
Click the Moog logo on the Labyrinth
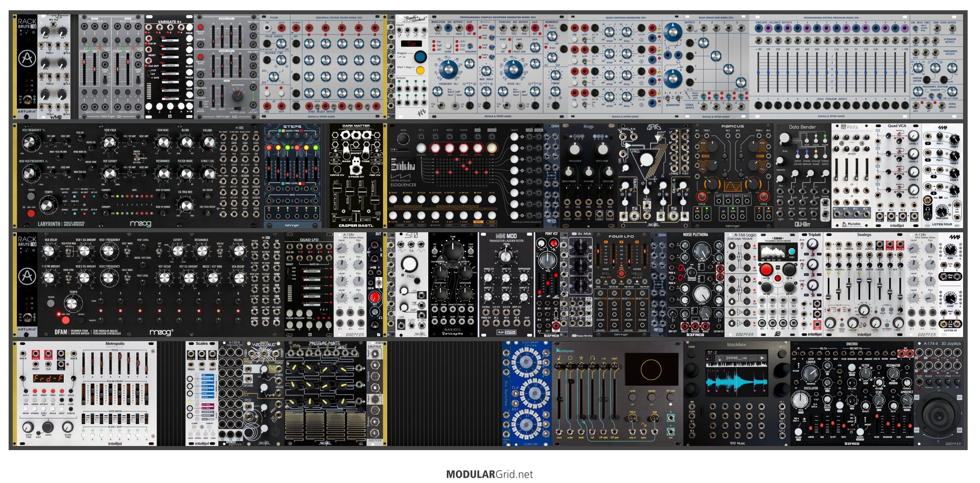pos(140,224)
